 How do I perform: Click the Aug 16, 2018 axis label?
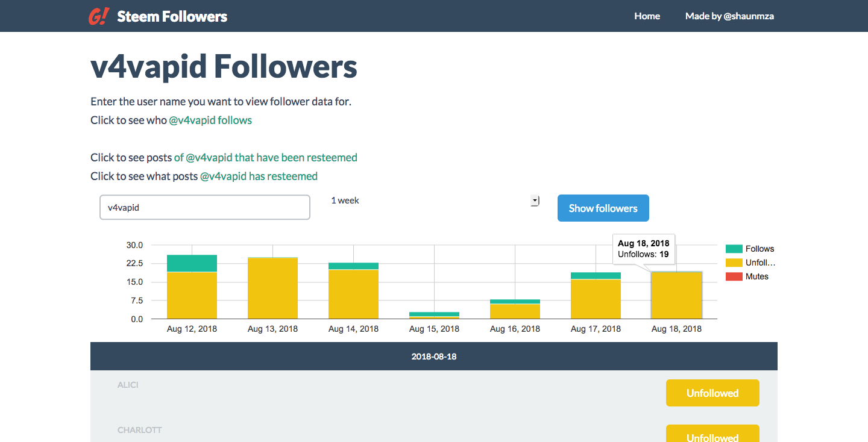coord(515,329)
